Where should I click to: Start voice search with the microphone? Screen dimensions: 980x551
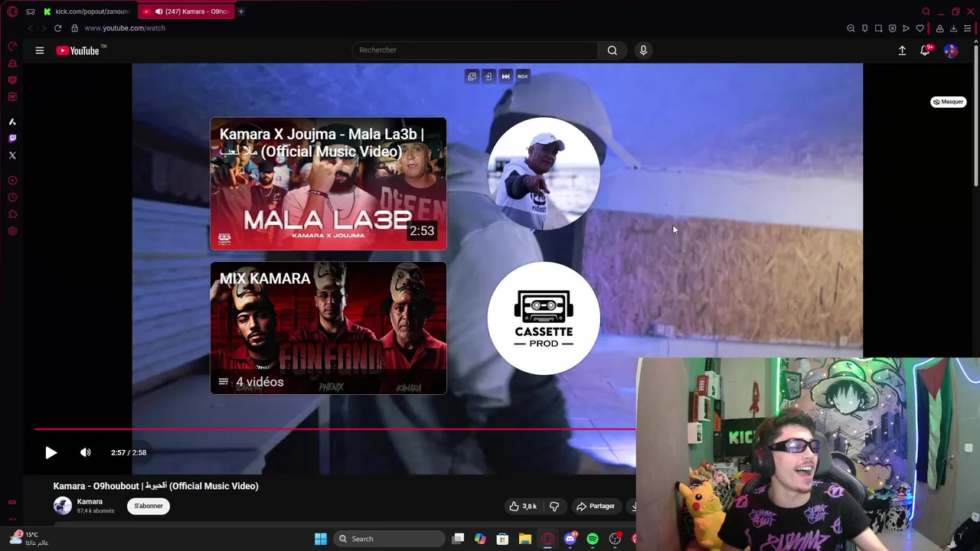643,51
